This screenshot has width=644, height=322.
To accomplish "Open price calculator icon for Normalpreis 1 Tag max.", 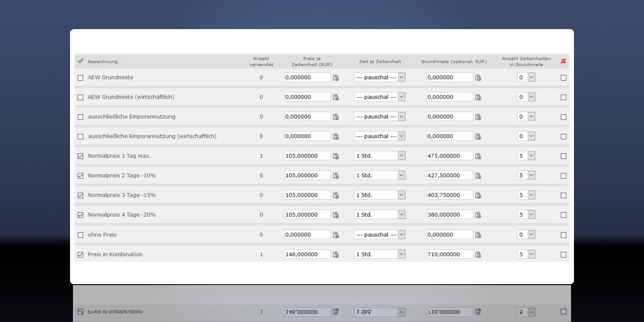I will 336,156.
